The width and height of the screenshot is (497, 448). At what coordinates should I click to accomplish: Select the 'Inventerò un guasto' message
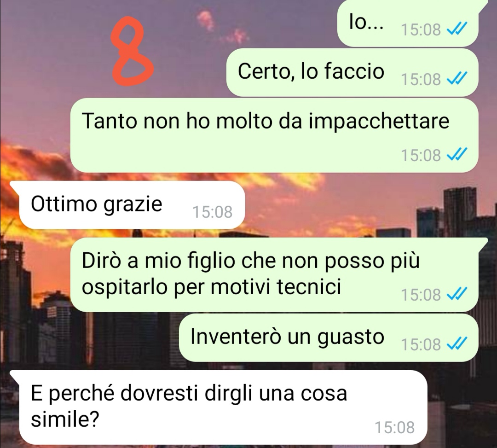tap(329, 338)
